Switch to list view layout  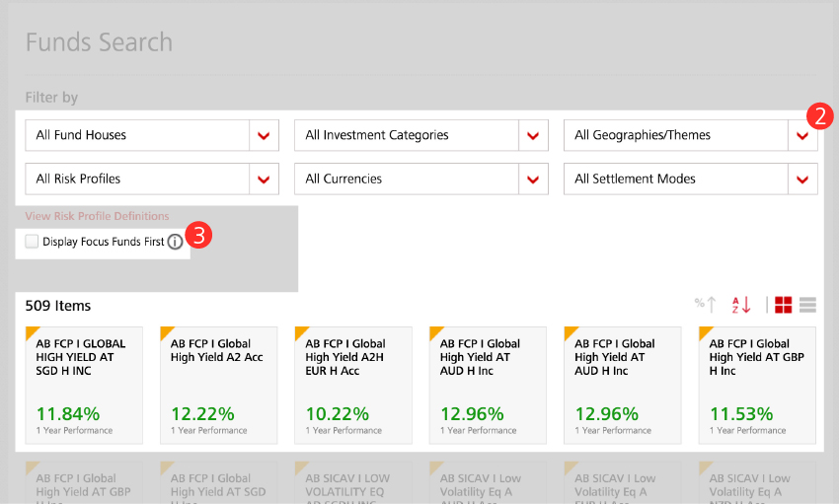tap(808, 305)
